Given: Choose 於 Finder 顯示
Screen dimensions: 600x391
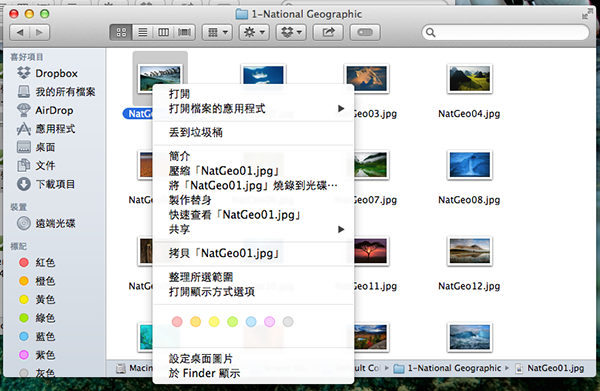Looking at the screenshot, I should [x=253, y=373].
